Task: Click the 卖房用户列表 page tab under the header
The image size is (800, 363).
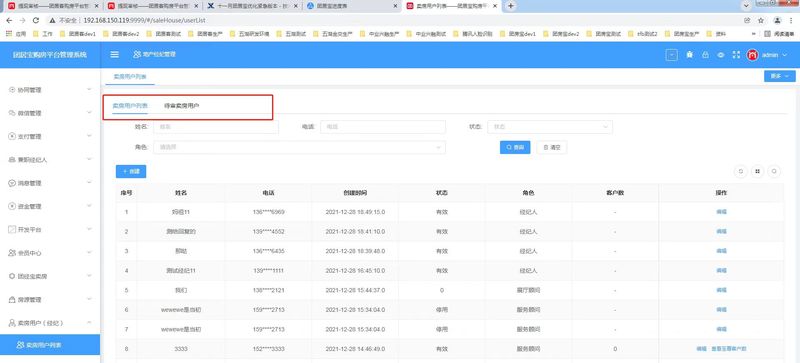Action: [x=130, y=77]
